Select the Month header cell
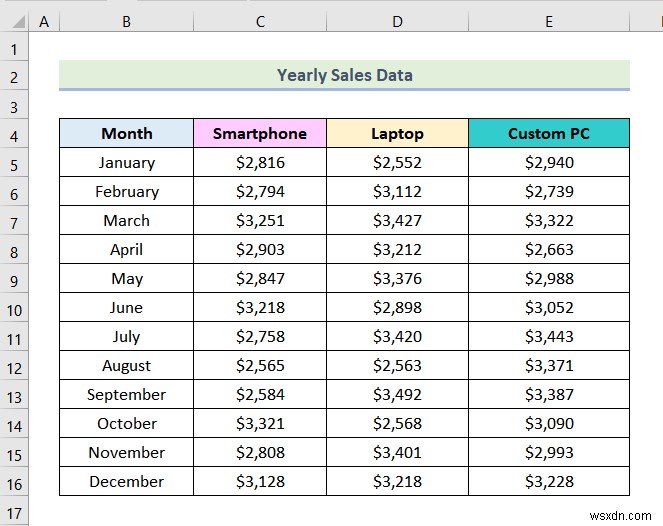The height and width of the screenshot is (526, 663). point(127,133)
